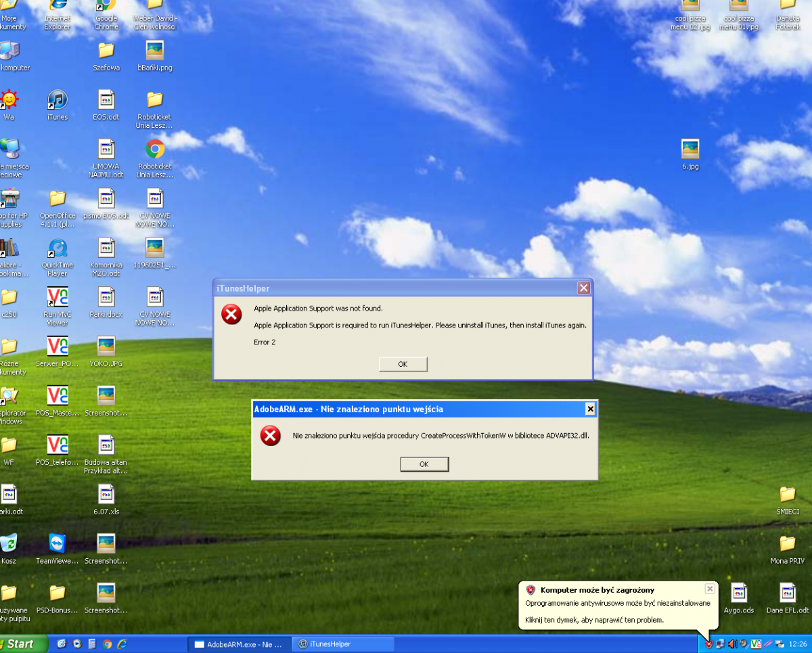This screenshot has width=812, height=653.
Task: Select the Weber David folder icon
Action: [x=155, y=16]
